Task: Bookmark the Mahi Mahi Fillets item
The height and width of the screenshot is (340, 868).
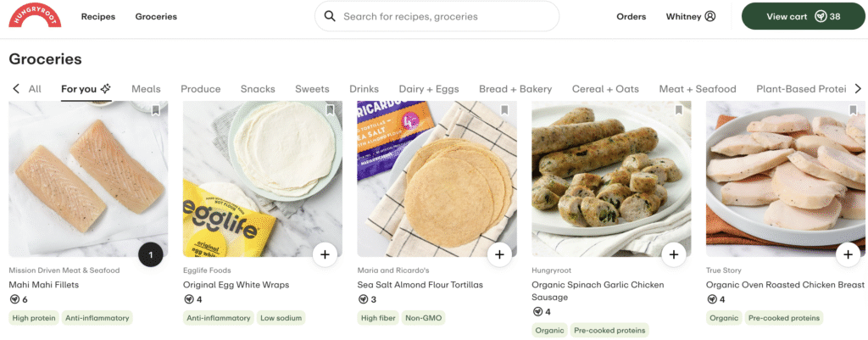Action: click(156, 110)
